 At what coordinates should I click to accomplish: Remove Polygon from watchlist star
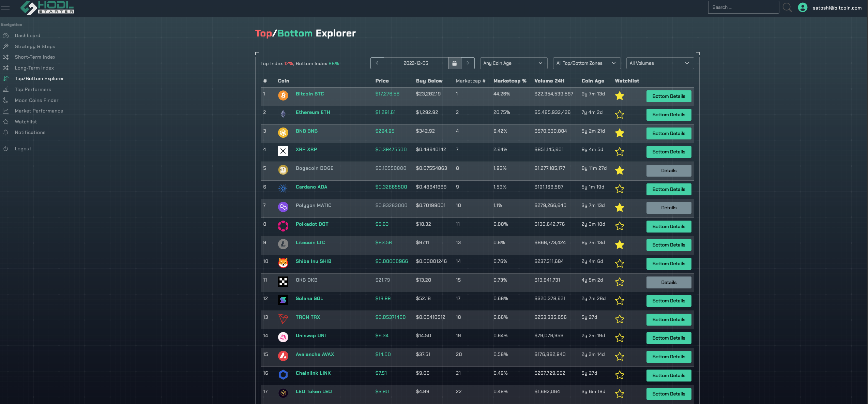(x=620, y=208)
